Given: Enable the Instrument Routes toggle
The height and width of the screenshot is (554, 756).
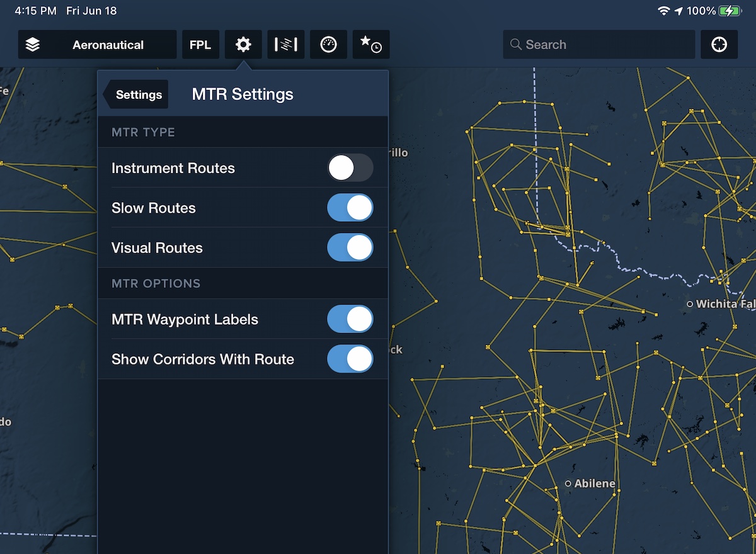Looking at the screenshot, I should 350,167.
